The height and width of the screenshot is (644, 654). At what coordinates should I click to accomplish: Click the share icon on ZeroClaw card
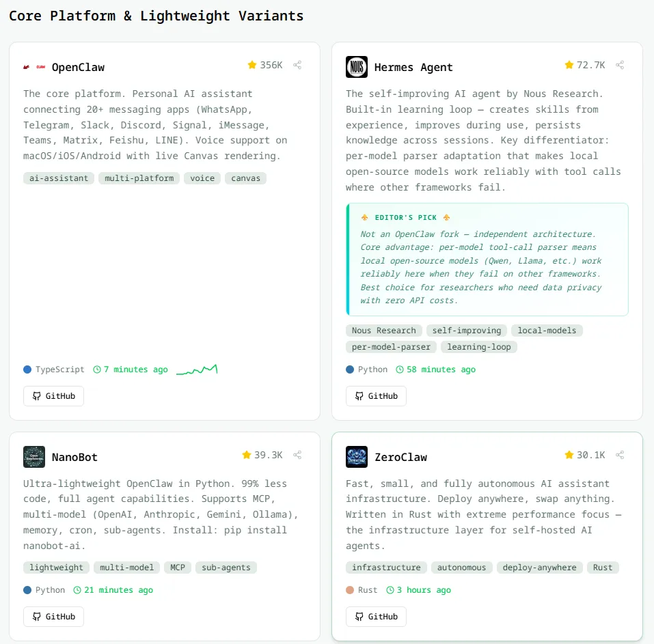(620, 455)
